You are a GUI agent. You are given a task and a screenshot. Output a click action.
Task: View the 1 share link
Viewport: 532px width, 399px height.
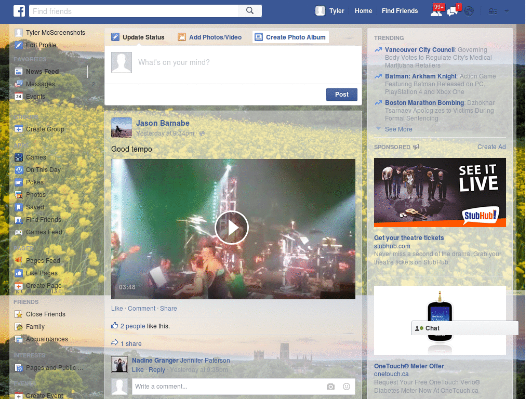coord(131,344)
